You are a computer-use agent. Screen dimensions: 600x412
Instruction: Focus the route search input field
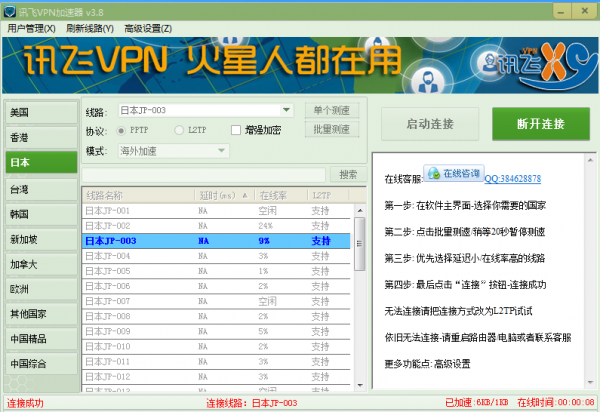204,175
